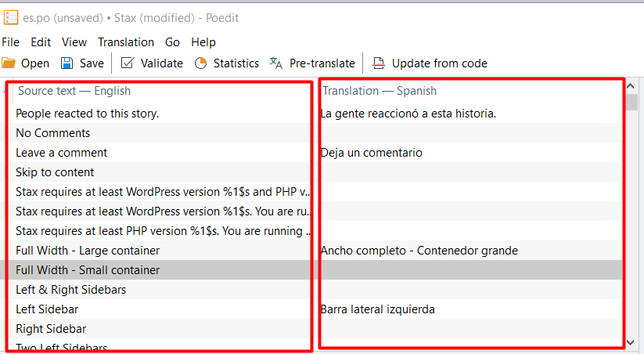Click the vertical scrollbar thumb
The height and width of the screenshot is (354, 644).
coord(631,102)
